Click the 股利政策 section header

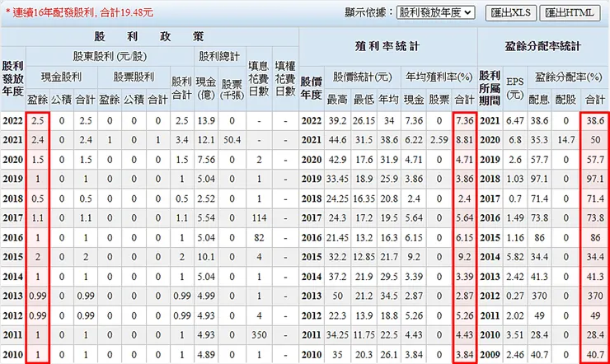pyautogui.click(x=149, y=36)
